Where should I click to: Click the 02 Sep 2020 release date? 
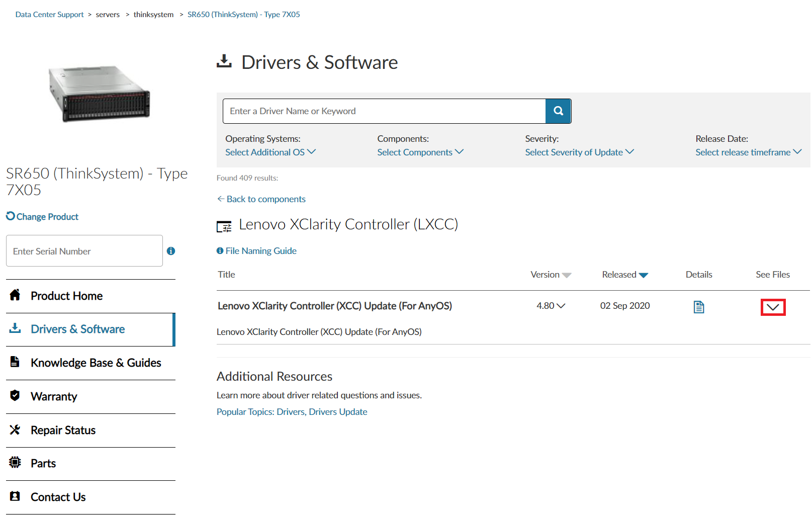click(625, 306)
